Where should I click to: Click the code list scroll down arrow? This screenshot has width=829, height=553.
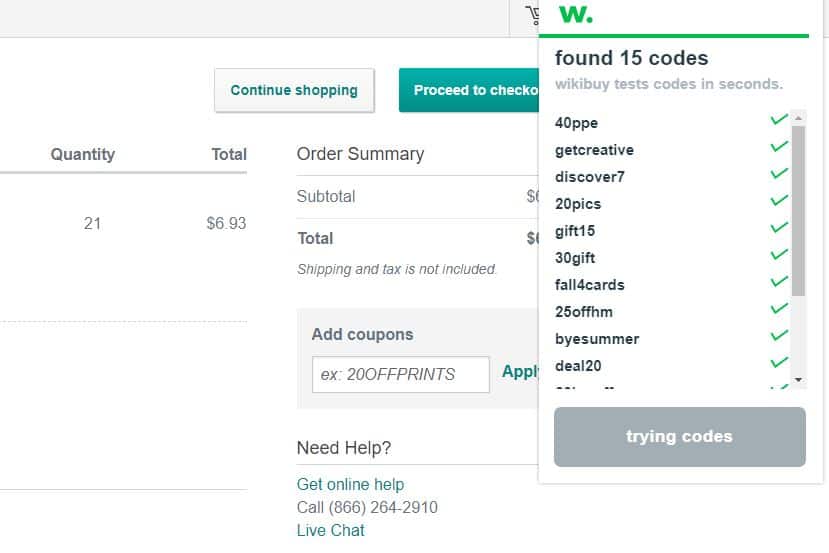pyautogui.click(x=798, y=380)
